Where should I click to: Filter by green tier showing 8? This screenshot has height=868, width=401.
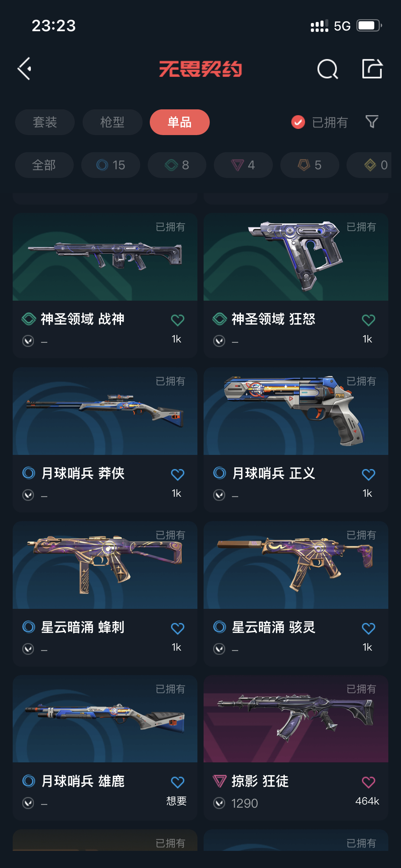(x=177, y=165)
